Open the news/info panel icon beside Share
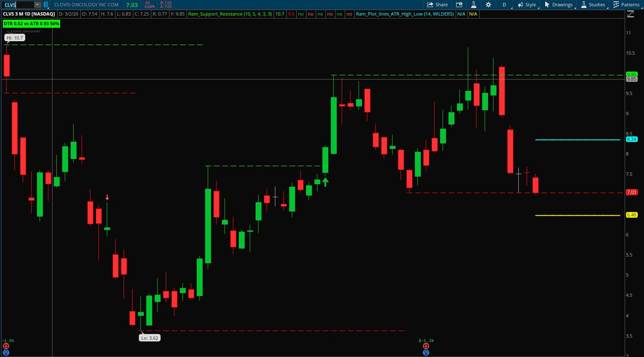Image resolution: width=644 pixels, height=357 pixels. (459, 5)
